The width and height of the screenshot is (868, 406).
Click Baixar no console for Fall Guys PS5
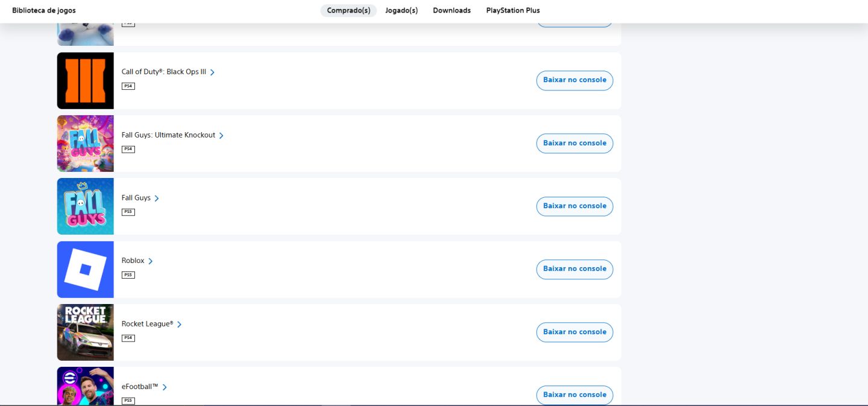tap(574, 206)
